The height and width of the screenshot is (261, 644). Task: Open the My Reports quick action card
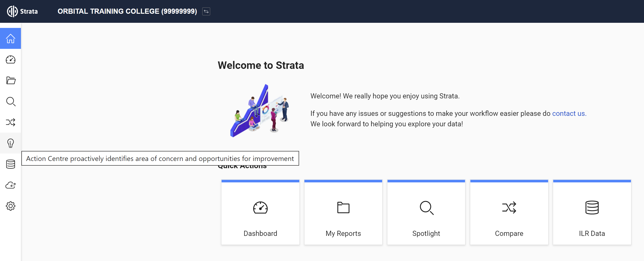(x=343, y=212)
